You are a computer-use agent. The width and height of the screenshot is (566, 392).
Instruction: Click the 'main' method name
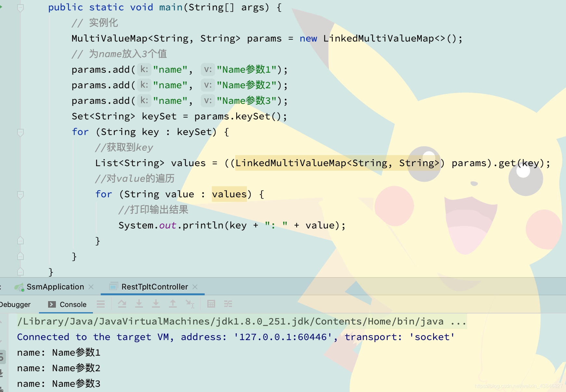coord(171,7)
